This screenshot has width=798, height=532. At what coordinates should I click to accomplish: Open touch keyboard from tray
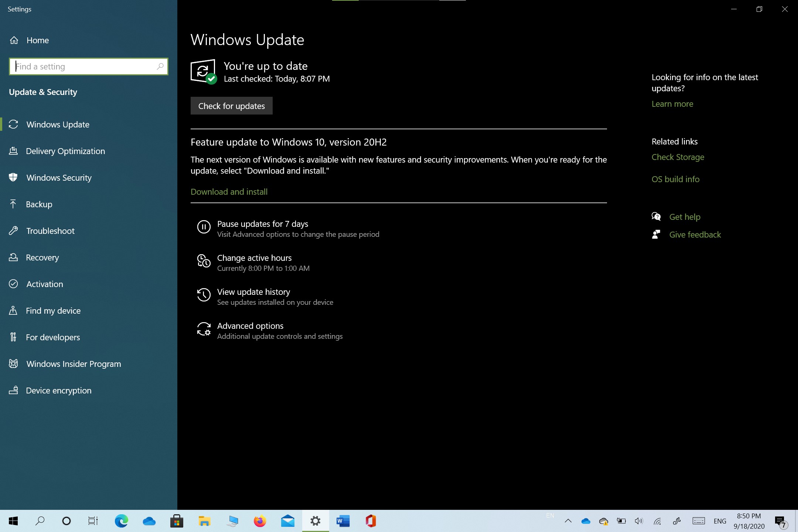(x=698, y=521)
